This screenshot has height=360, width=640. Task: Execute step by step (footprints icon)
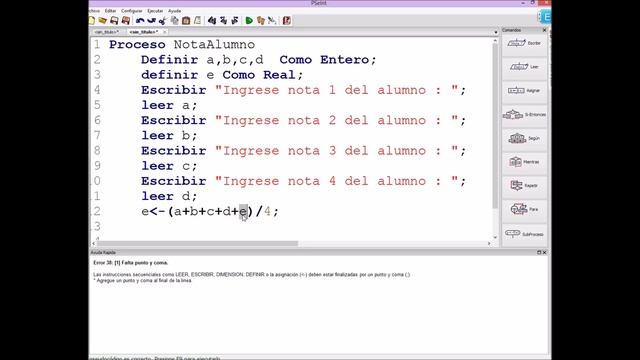coord(261,20)
